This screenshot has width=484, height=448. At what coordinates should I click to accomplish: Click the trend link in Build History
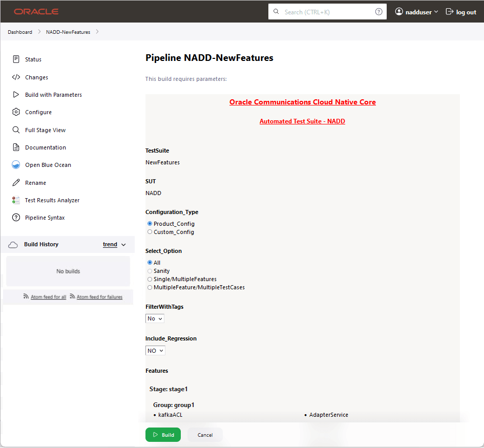110,244
